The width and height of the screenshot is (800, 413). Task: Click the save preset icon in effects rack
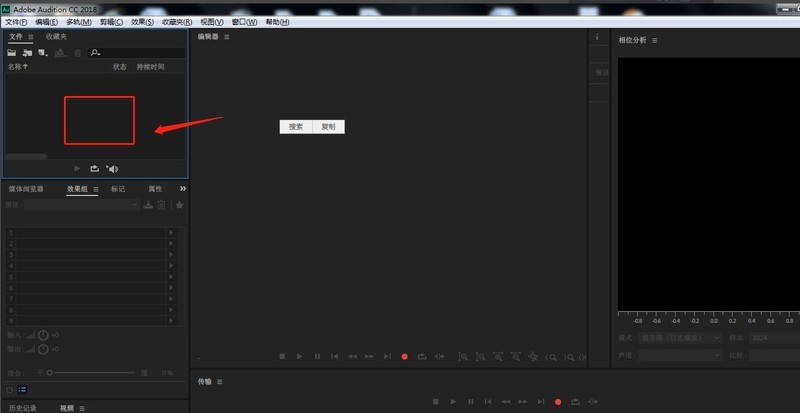(x=148, y=205)
